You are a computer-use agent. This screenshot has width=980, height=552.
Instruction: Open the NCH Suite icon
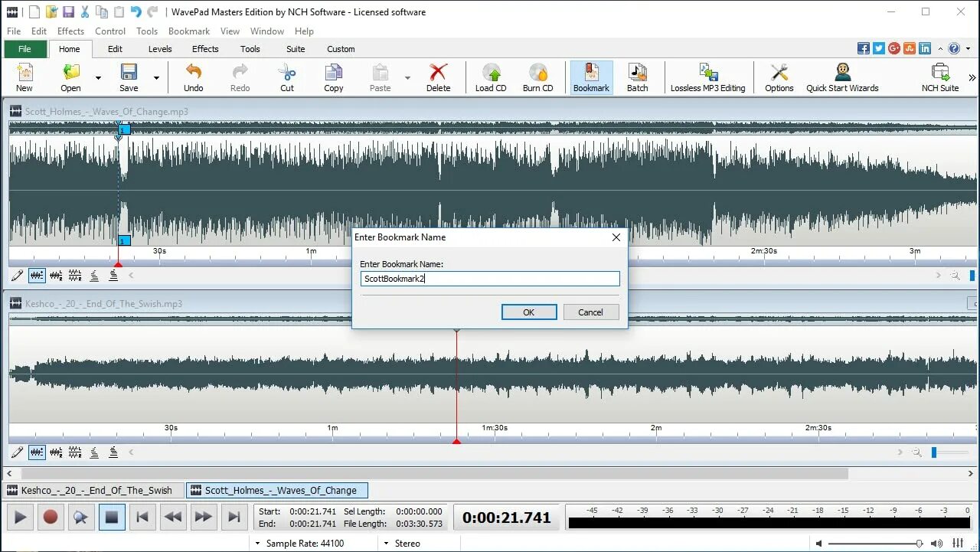pyautogui.click(x=939, y=77)
